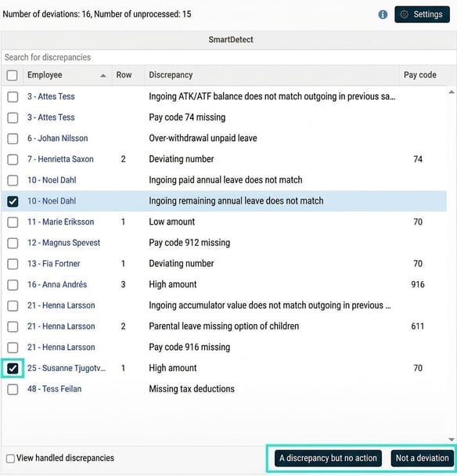Open employee 48 - Tess Feilan link
The width and height of the screenshot is (457, 476).
pyautogui.click(x=54, y=389)
